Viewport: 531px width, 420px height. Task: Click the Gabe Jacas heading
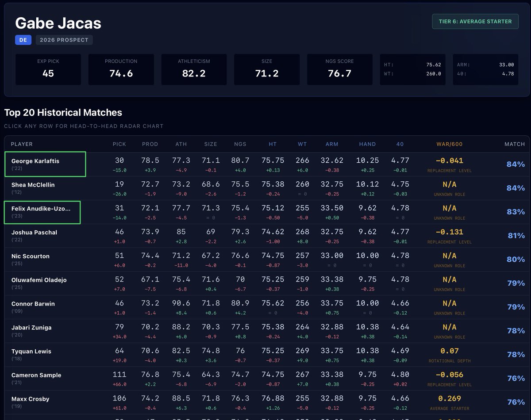tap(58, 23)
